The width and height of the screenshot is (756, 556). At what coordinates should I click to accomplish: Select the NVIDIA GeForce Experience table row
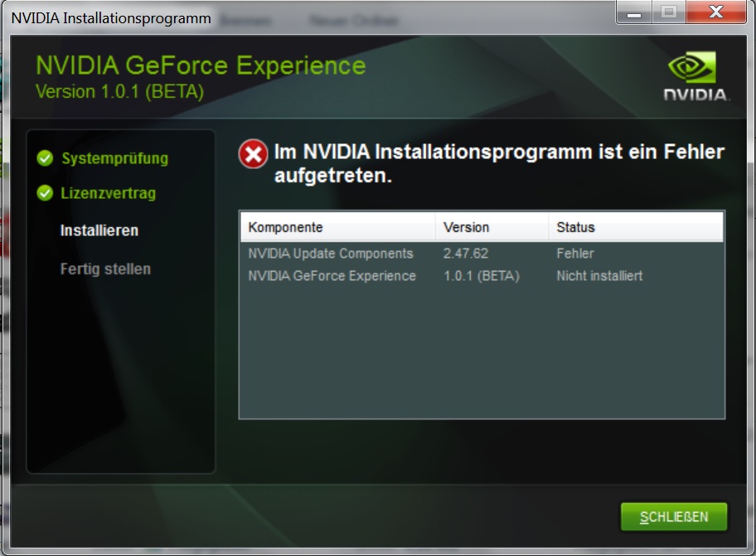click(332, 276)
